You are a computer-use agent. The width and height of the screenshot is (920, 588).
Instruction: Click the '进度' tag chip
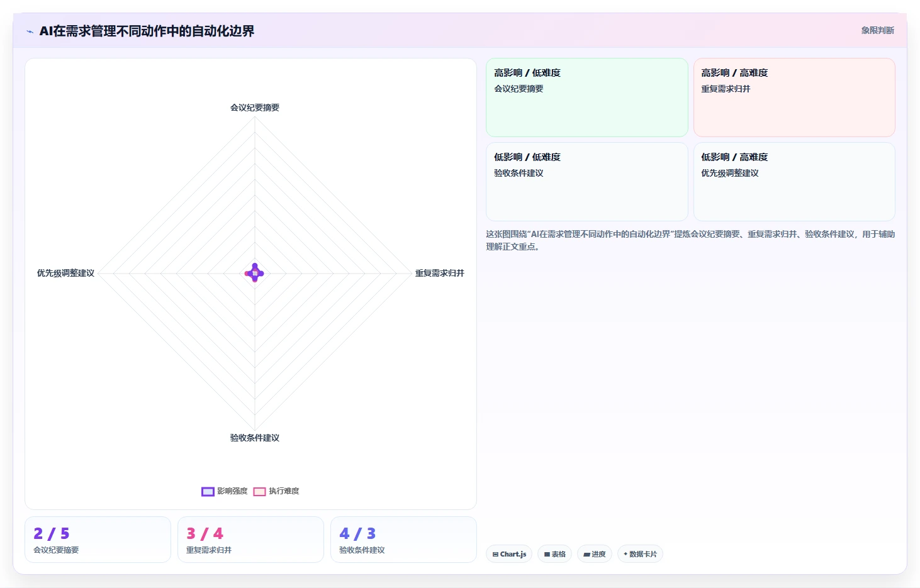(594, 554)
